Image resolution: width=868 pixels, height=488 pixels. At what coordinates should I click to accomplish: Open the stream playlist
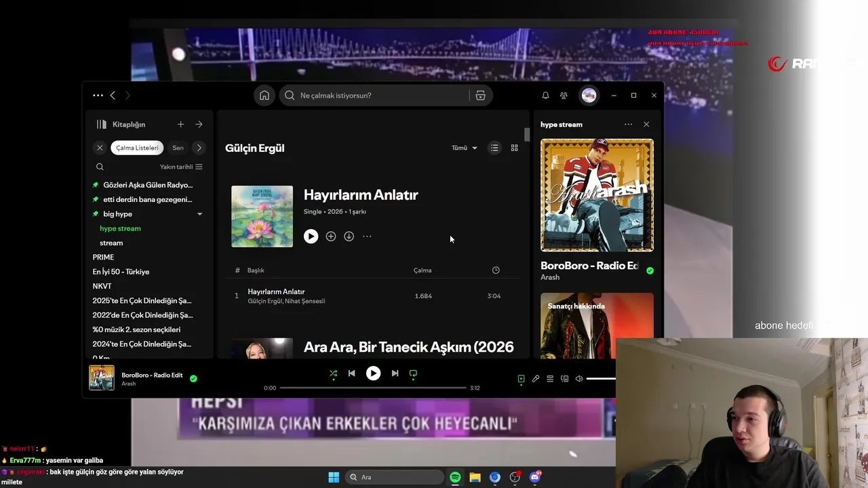111,243
